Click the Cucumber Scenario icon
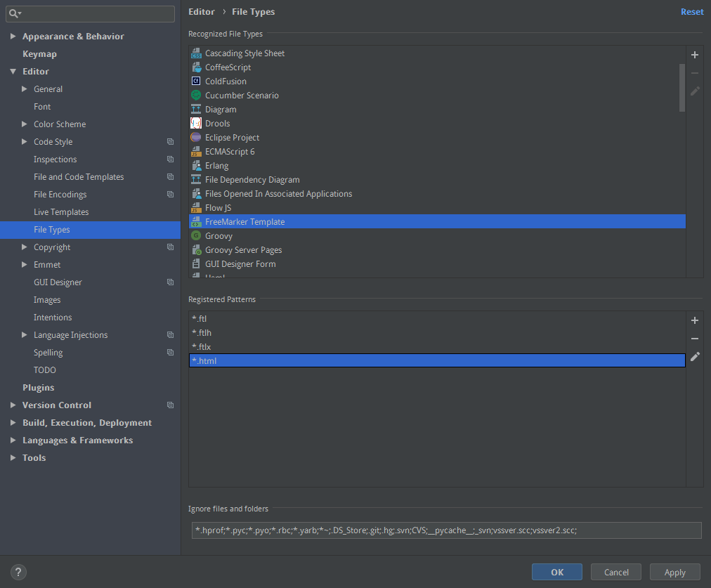The width and height of the screenshot is (711, 588). 196,96
